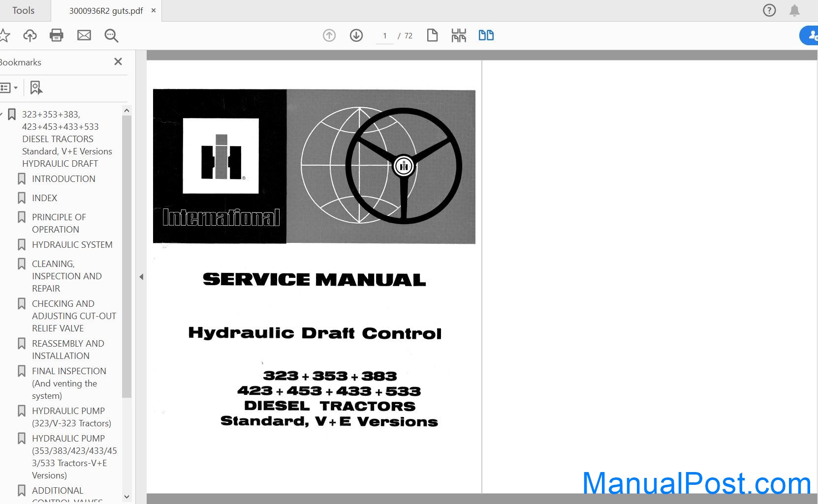Click the bookmarks scrollbar down arrow
This screenshot has height=504, width=818.
[x=126, y=497]
